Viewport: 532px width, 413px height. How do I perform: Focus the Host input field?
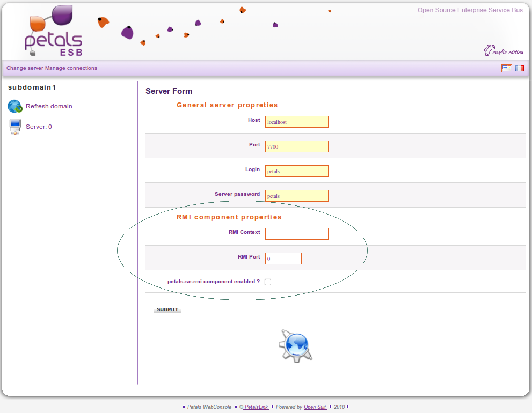(x=296, y=122)
